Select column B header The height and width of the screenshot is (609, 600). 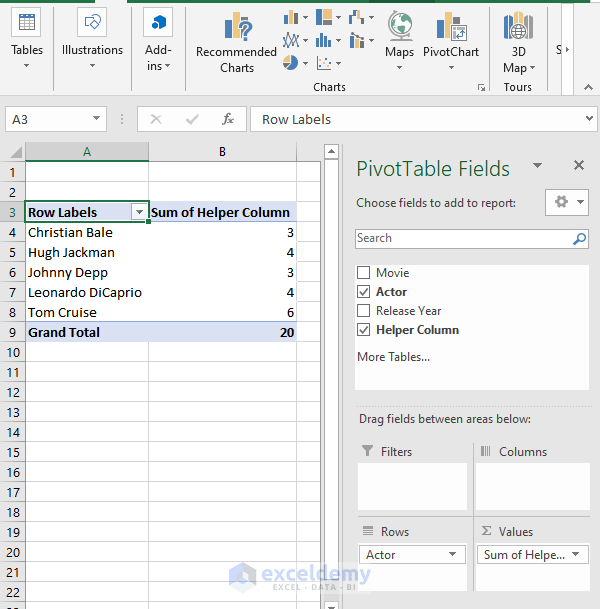[223, 152]
